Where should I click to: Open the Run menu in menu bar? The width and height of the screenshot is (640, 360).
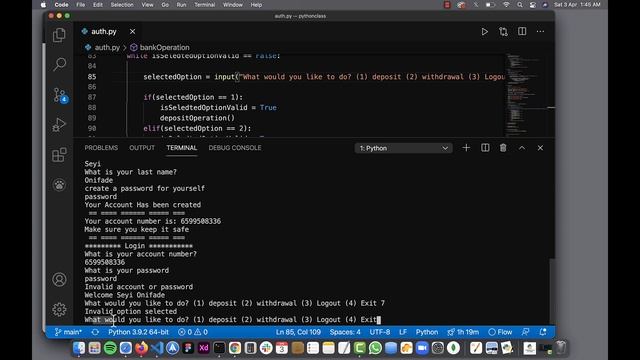pyautogui.click(x=181, y=5)
